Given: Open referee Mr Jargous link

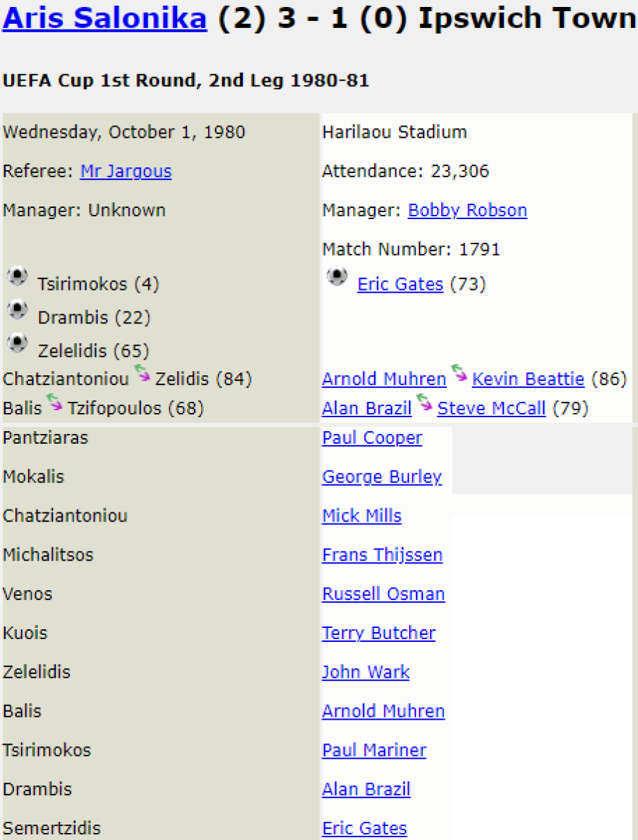Looking at the screenshot, I should (x=126, y=171).
